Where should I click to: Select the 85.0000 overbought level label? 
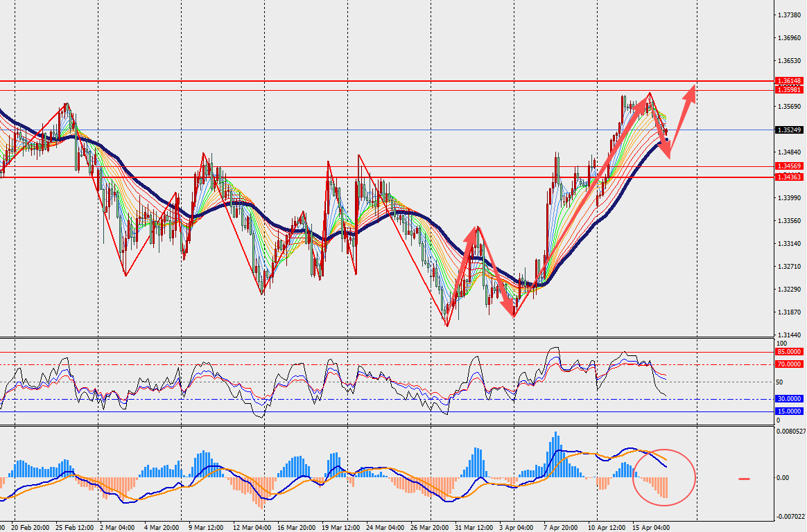(x=790, y=352)
